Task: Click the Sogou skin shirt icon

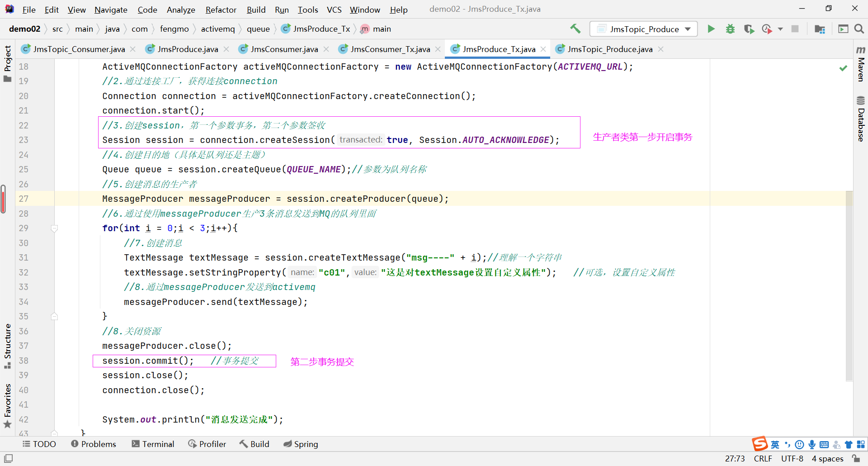Action: coord(849,444)
